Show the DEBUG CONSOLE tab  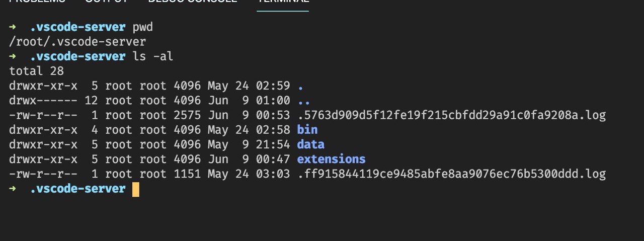click(193, 2)
